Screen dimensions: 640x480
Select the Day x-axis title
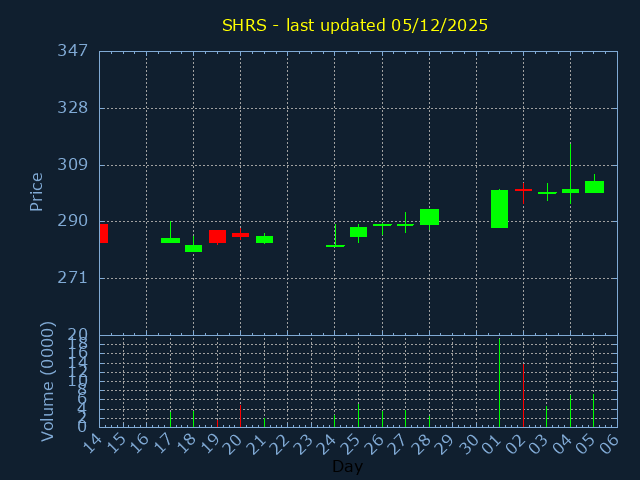(347, 466)
